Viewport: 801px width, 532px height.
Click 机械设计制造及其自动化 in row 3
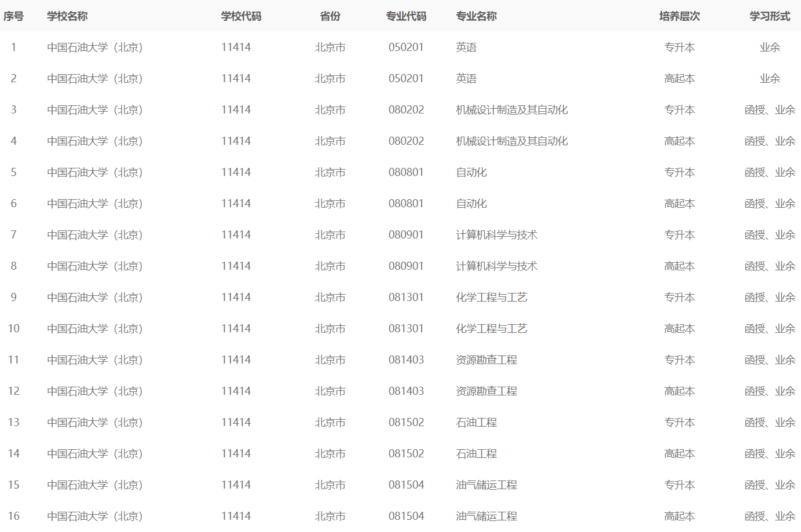[512, 110]
